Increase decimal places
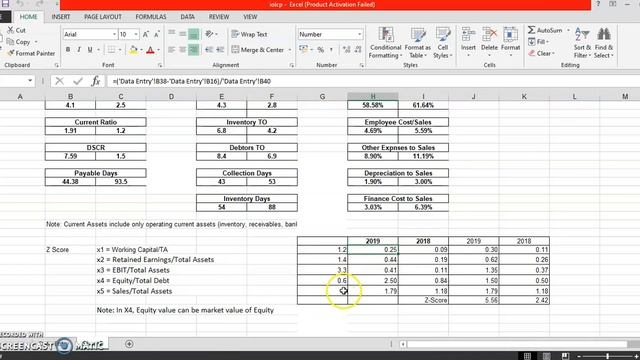Viewport: 640px width, 360px height. pyautogui.click(x=347, y=50)
